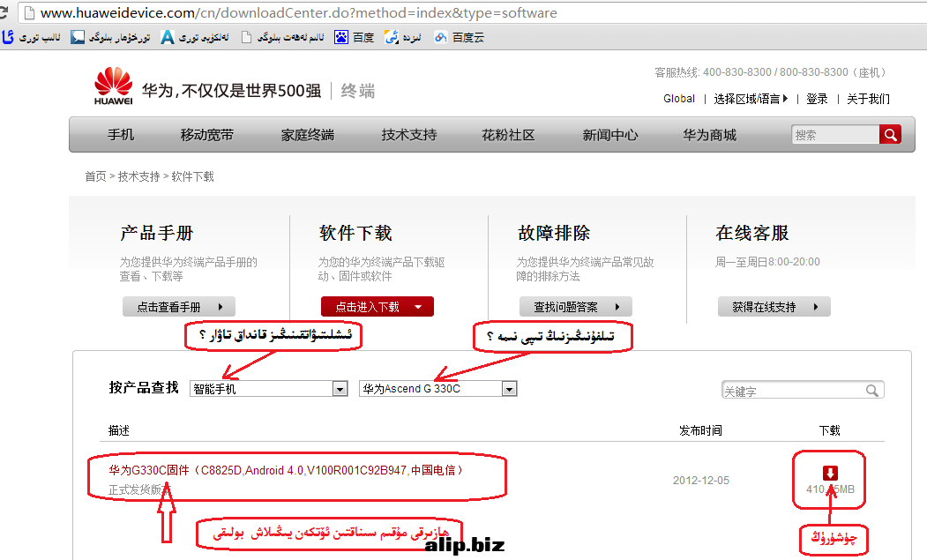Image resolution: width=927 pixels, height=560 pixels.
Task: Click the red firmware download icon
Action: click(x=829, y=473)
